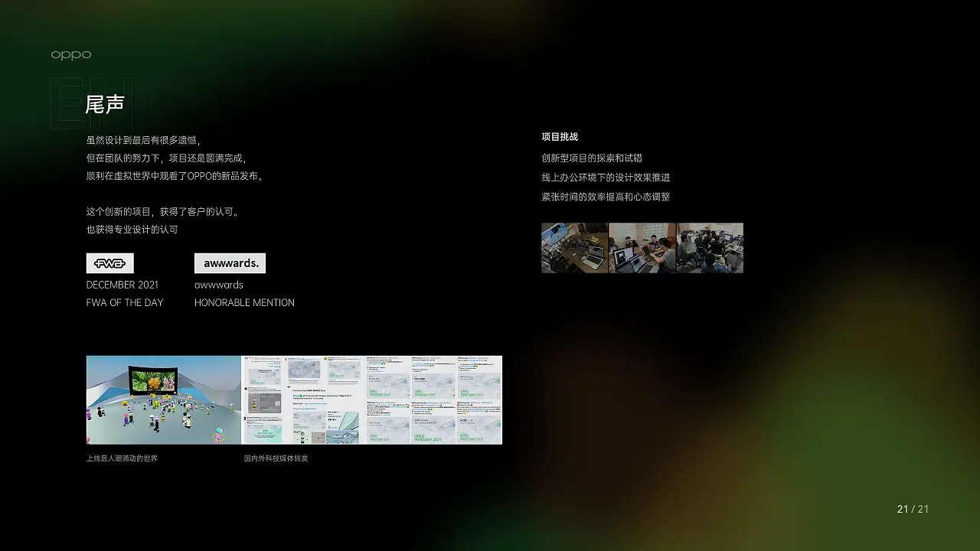Click the text FWA OF THE DAY
Viewport: 980px width, 551px height.
click(x=125, y=302)
